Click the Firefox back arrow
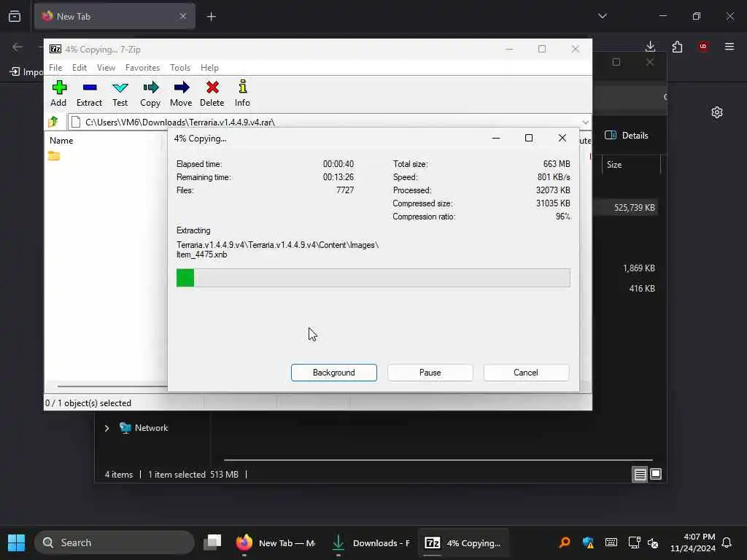This screenshot has height=560, width=747. (x=18, y=47)
